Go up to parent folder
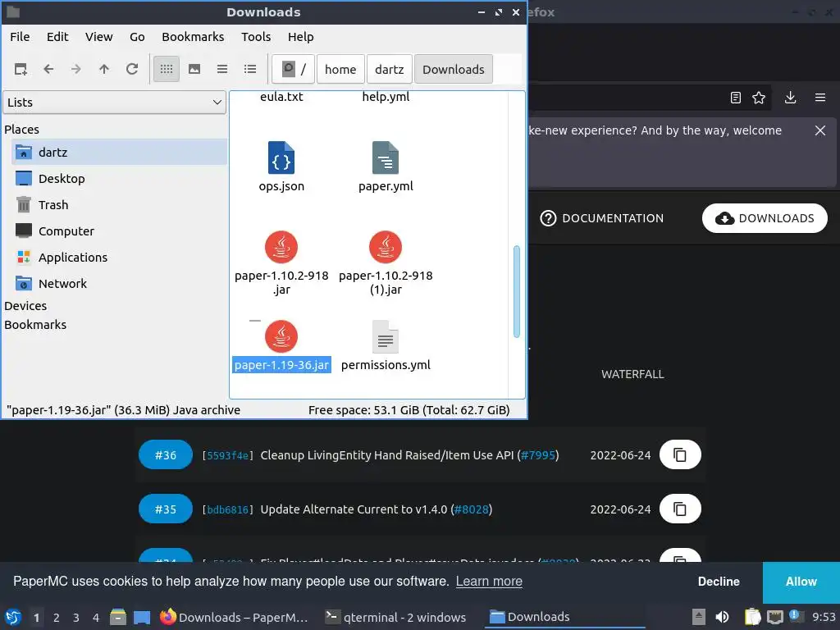 click(x=104, y=69)
